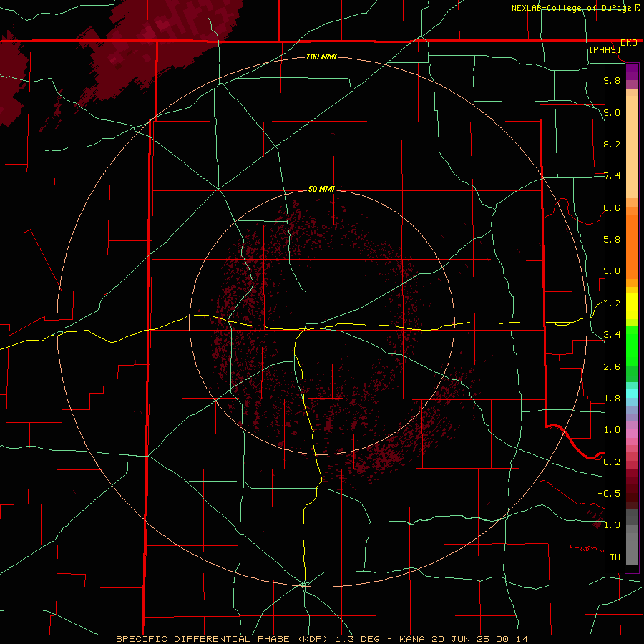This screenshot has height=644, width=644.
Task: Click the bright green color bar segment
Action: pyautogui.click(x=632, y=346)
